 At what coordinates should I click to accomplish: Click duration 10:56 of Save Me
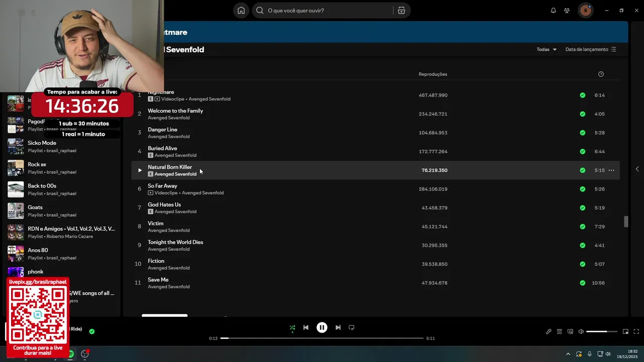[598, 283]
